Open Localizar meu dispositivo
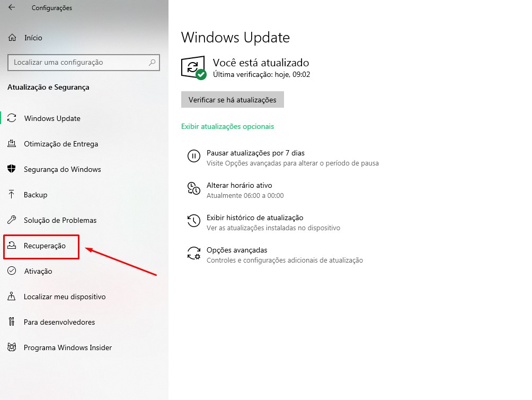532x400 pixels. pyautogui.click(x=65, y=297)
